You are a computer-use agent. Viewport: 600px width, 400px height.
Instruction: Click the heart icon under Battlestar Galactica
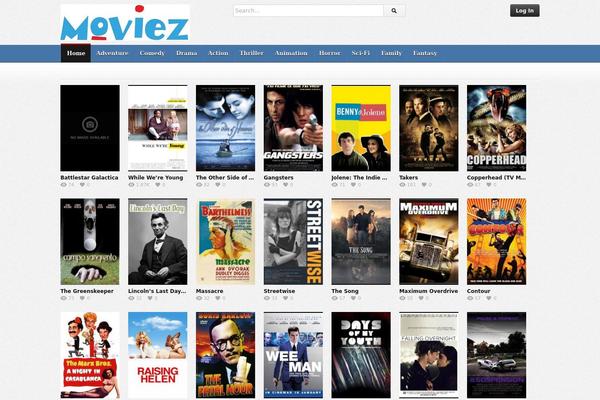(82, 184)
